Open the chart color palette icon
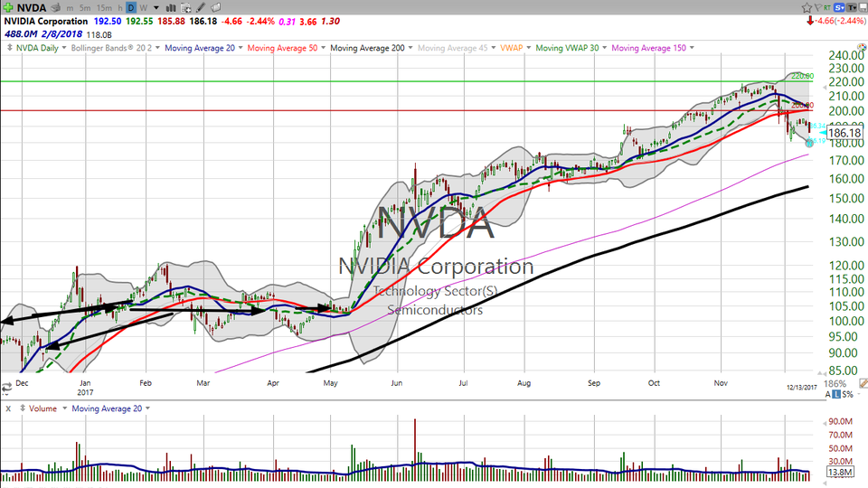868x488 pixels. point(862,48)
